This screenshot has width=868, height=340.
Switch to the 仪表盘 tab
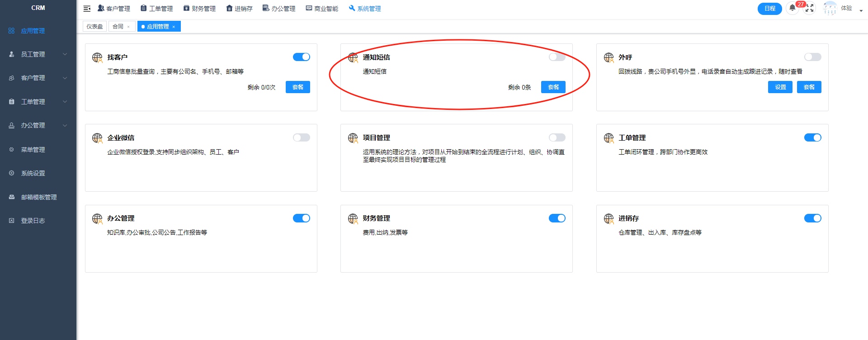point(94,27)
